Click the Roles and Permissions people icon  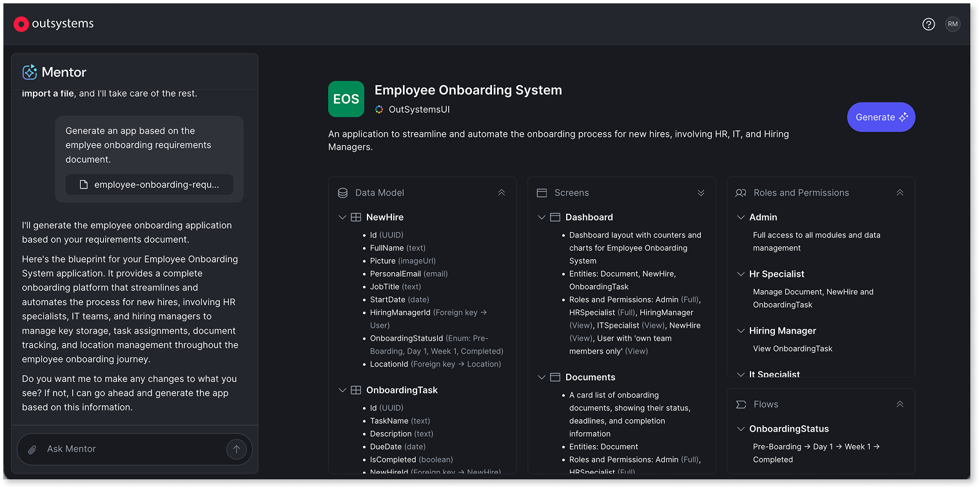click(x=741, y=193)
